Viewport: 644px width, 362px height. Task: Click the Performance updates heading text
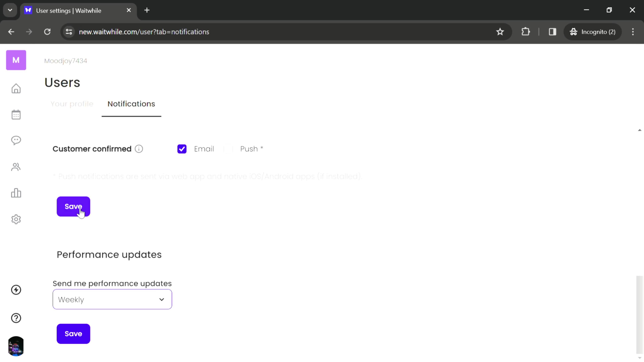(109, 255)
